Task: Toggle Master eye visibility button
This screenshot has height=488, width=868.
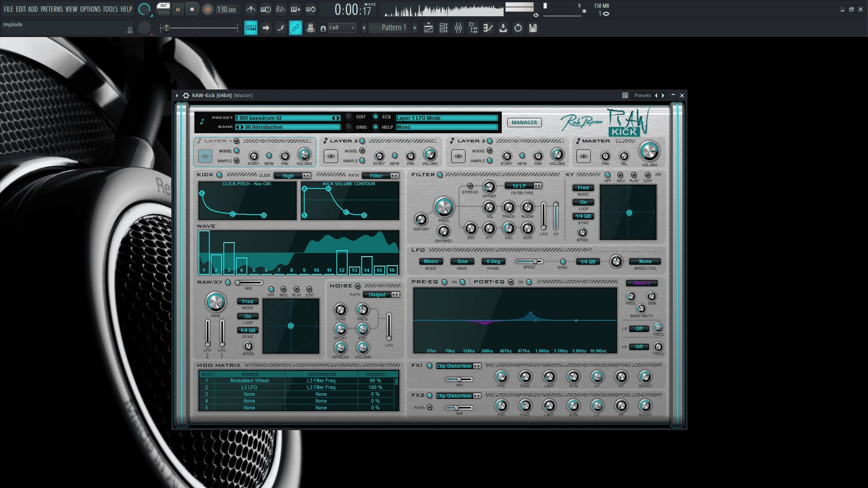Action: [x=584, y=156]
